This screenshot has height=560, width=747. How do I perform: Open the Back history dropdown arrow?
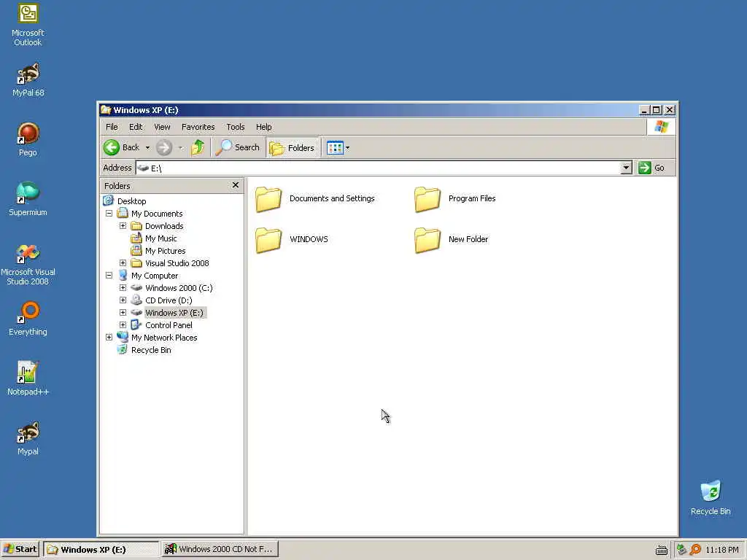[147, 147]
